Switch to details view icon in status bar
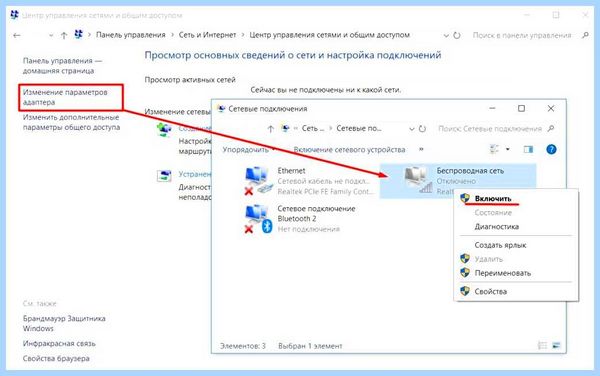 (542, 346)
